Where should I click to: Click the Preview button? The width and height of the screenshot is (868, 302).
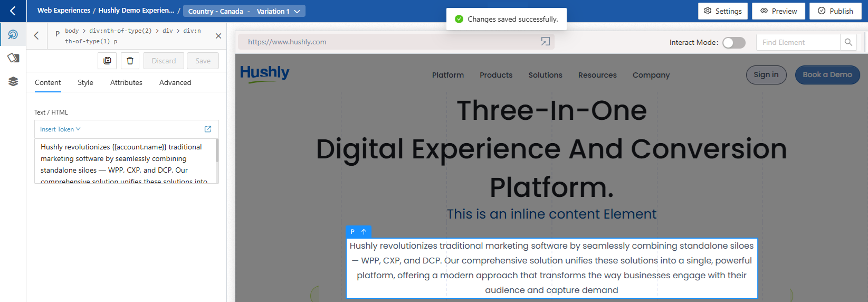click(779, 11)
